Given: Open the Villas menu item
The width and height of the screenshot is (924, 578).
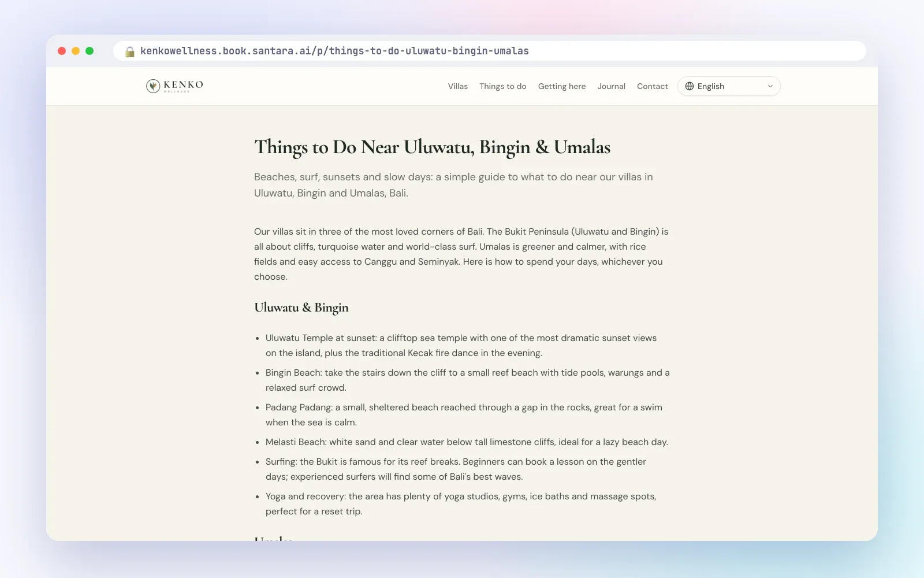Looking at the screenshot, I should [x=458, y=86].
